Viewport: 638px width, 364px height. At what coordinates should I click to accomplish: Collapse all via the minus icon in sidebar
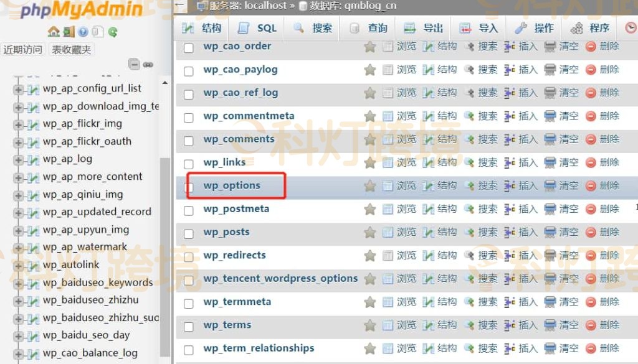pyautogui.click(x=134, y=64)
